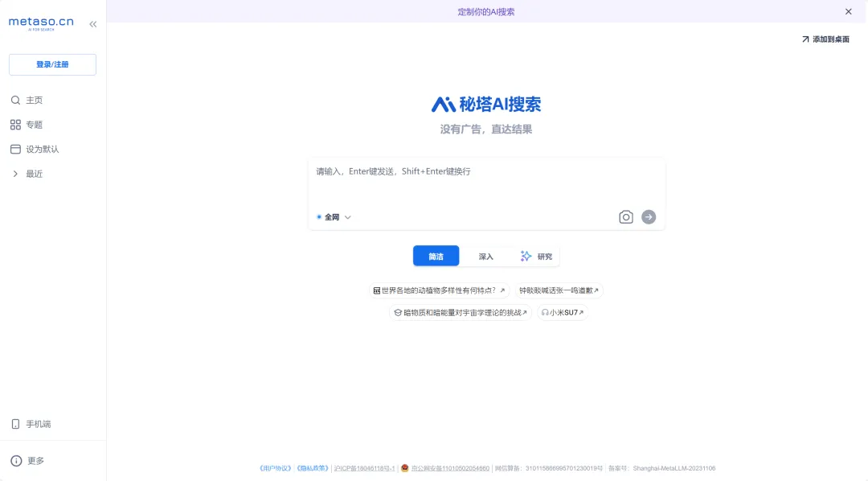The height and width of the screenshot is (481, 868).
Task: Toggle the 全网 source selector dot
Action: click(318, 217)
